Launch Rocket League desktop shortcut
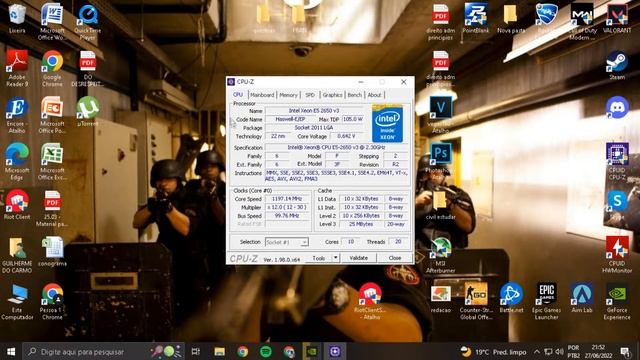 click(546, 18)
